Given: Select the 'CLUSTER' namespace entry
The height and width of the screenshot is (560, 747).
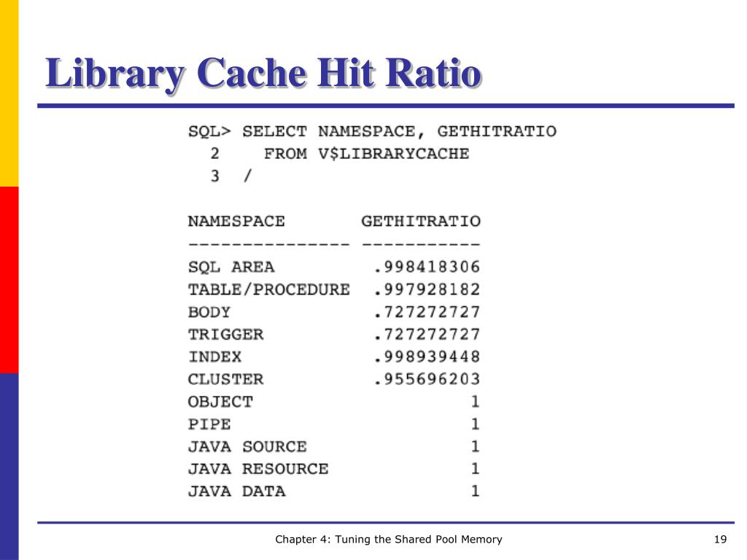Looking at the screenshot, I should [225, 379].
